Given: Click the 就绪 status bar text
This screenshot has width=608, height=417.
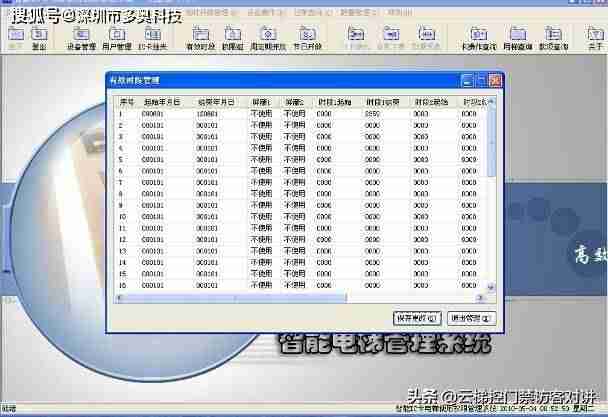Looking at the screenshot, I should [9, 408].
